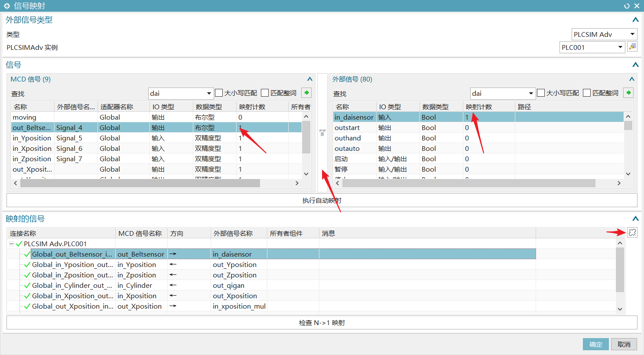The image size is (644, 355).
Task: Select outhand external signal row
Action: click(478, 138)
